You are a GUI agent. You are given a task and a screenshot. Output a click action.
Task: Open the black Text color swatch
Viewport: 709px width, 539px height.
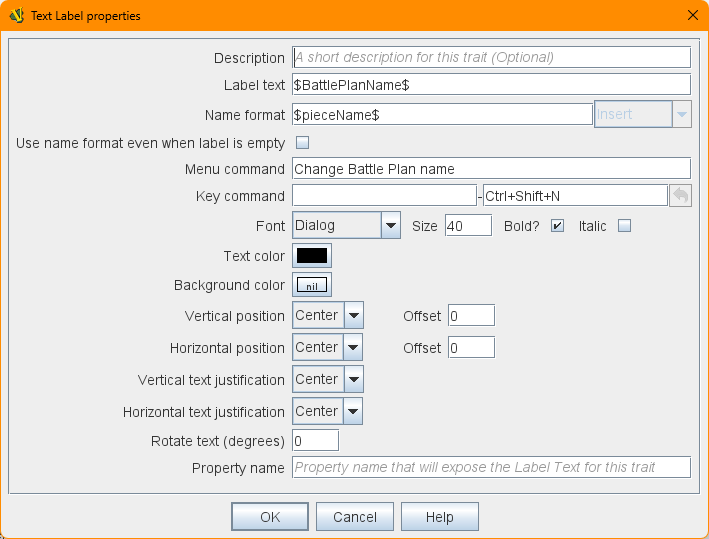(311, 256)
